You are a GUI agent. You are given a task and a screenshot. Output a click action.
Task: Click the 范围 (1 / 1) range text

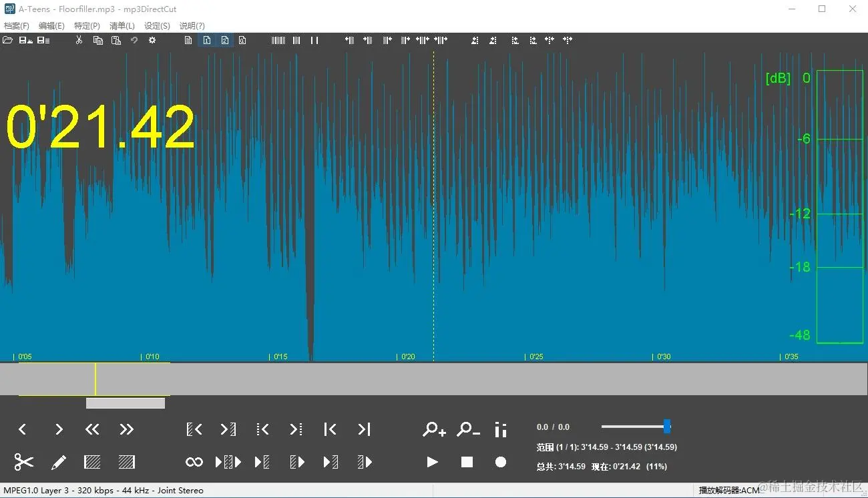[x=607, y=447]
